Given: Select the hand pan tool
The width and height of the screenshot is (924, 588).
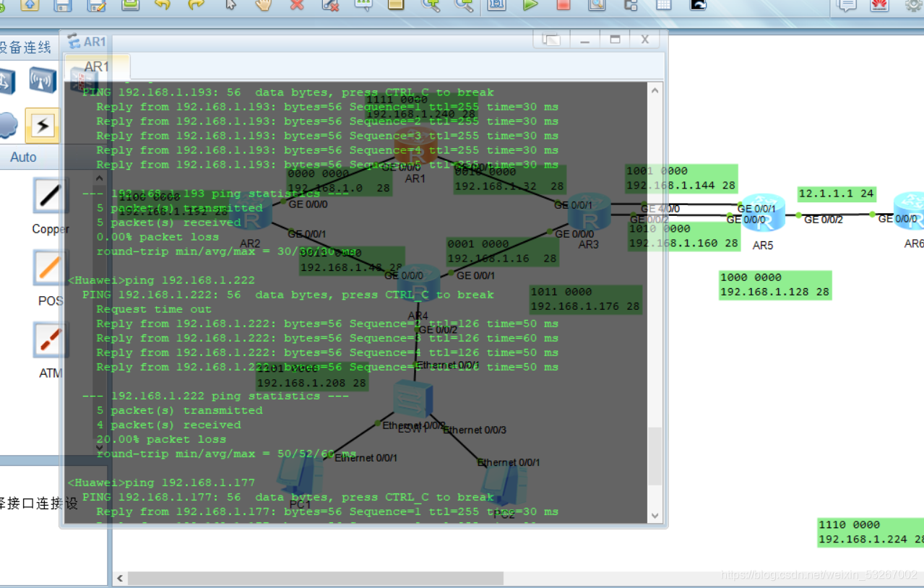Looking at the screenshot, I should (264, 4).
